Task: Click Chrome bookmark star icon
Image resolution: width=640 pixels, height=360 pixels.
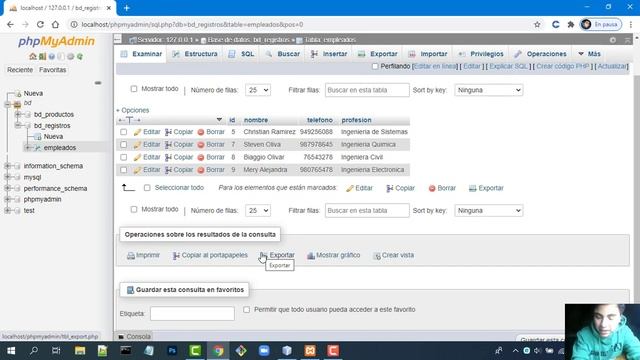Action: [537, 24]
